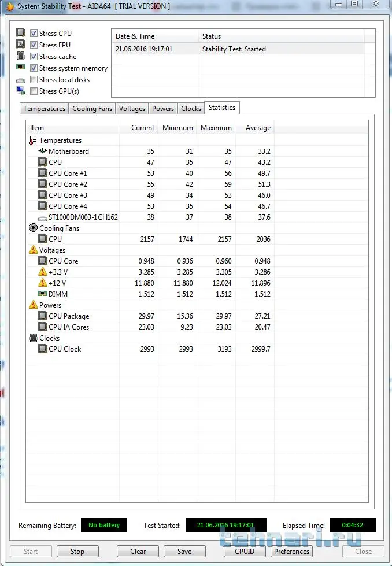
Task: Click the Voltages warning icon
Action: point(33,250)
